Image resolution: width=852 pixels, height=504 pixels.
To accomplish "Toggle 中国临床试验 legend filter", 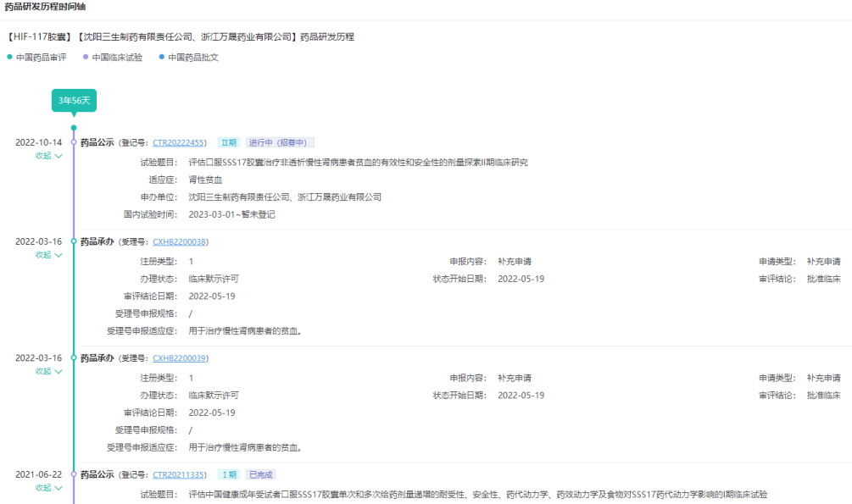I will point(112,57).
